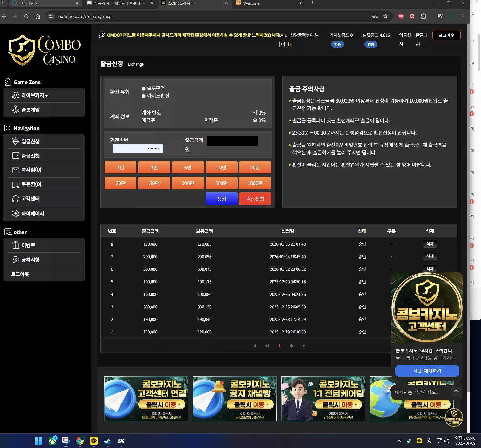Choose the 100만 amount button

tap(188, 183)
